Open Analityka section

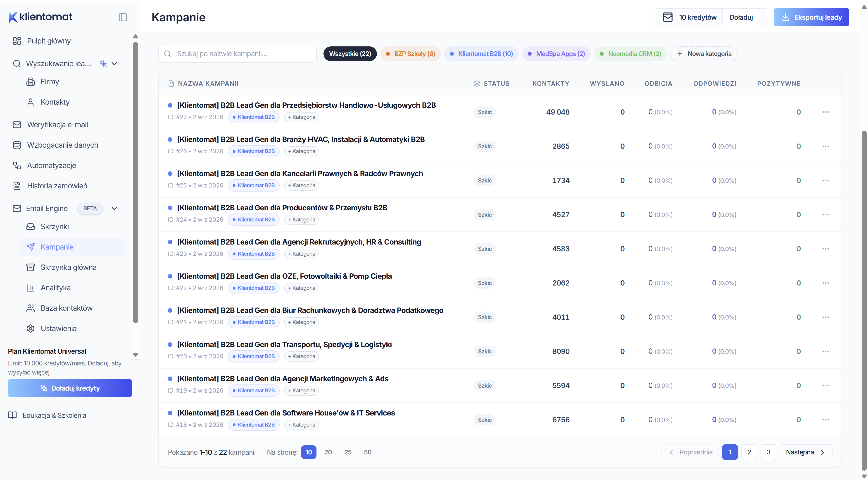tap(48, 288)
